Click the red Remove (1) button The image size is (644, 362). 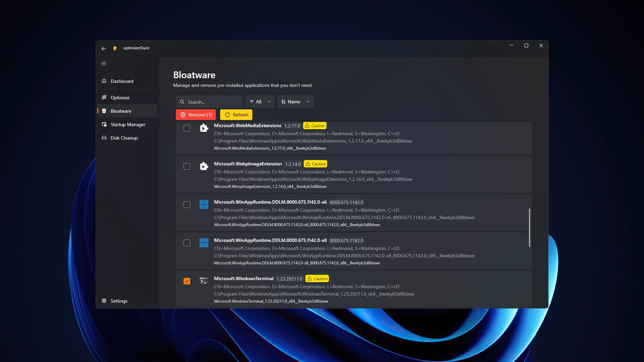pyautogui.click(x=196, y=115)
